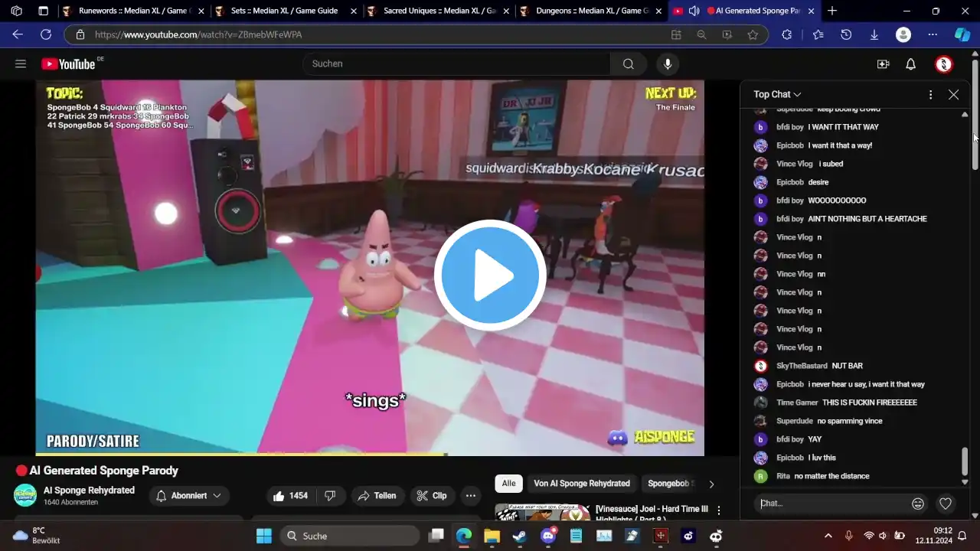Viewport: 980px width, 551px height.
Task: Open YouTube notifications bell
Action: tap(910, 64)
